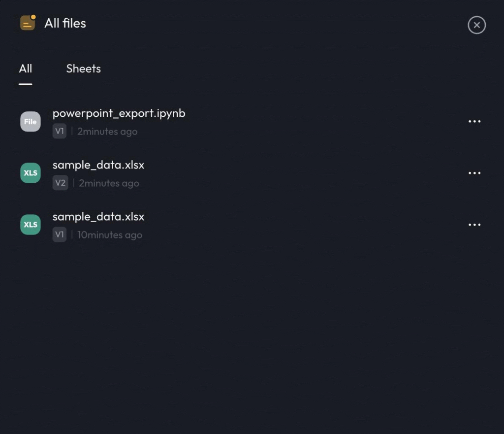Click the "2minutes ago" timestamp under powerpoint_export.ipynb
This screenshot has width=504, height=434.
click(107, 132)
